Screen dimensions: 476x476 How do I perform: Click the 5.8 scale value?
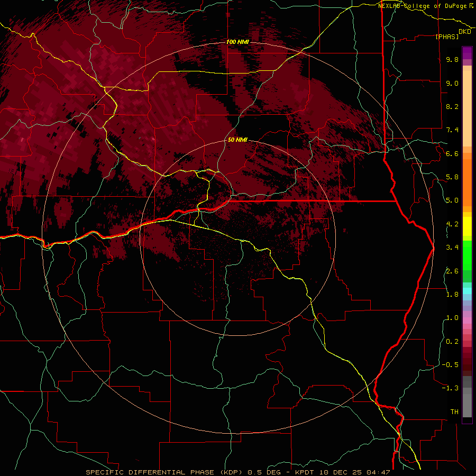[452, 177]
